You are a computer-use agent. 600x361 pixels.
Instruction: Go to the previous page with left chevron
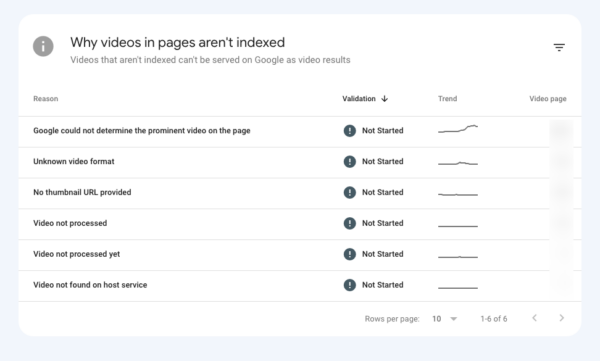point(535,318)
